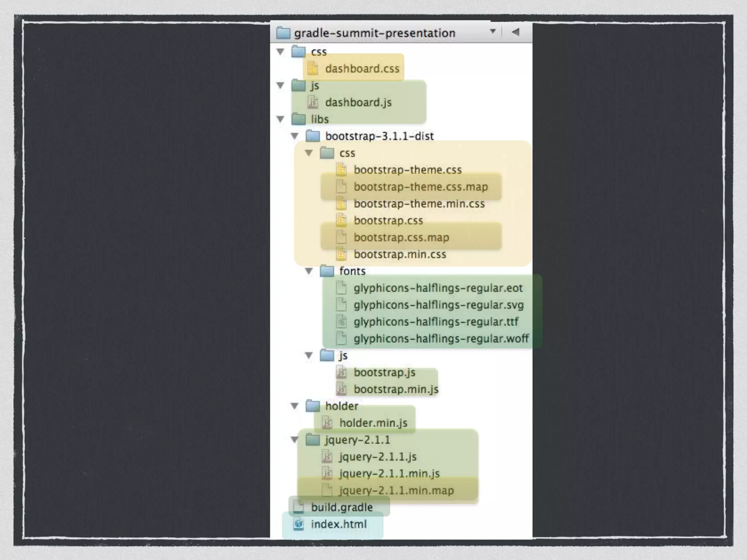
Task: Click the dashboard.css file icon
Action: pyautogui.click(x=313, y=68)
